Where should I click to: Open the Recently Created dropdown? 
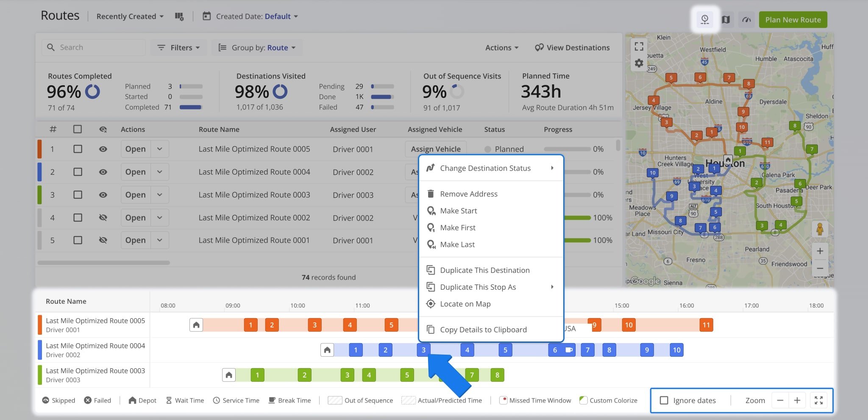[x=130, y=17]
